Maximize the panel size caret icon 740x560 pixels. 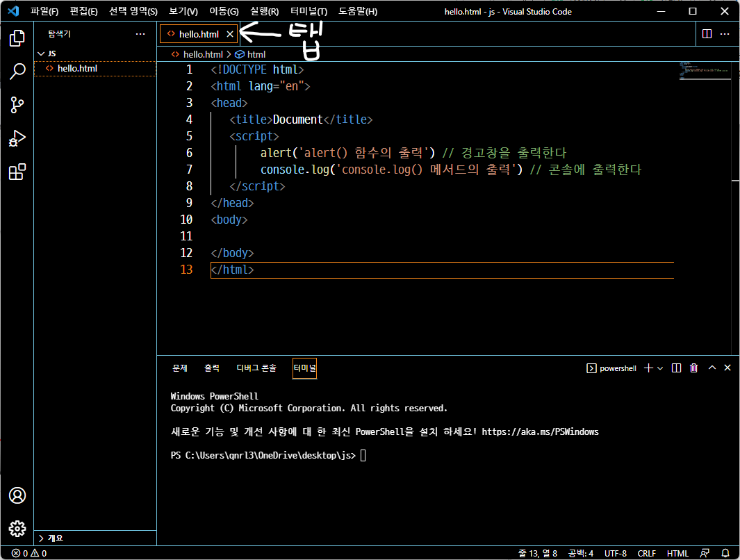click(712, 368)
